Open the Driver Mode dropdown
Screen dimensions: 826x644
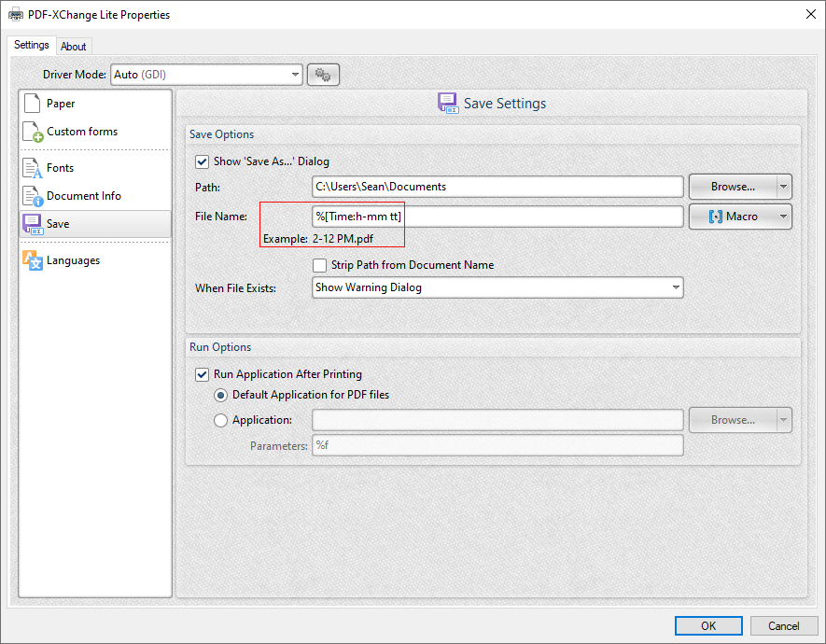[295, 74]
